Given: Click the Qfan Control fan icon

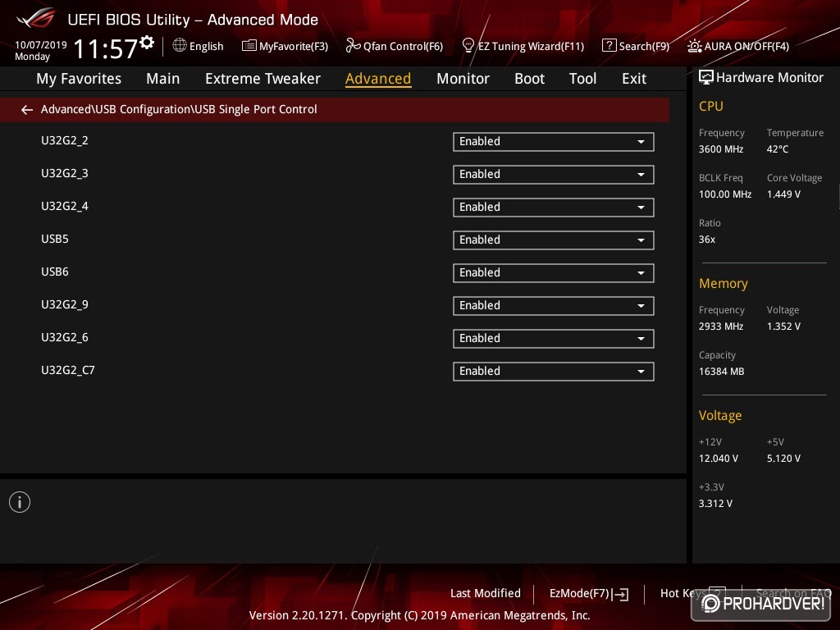Looking at the screenshot, I should (x=353, y=46).
